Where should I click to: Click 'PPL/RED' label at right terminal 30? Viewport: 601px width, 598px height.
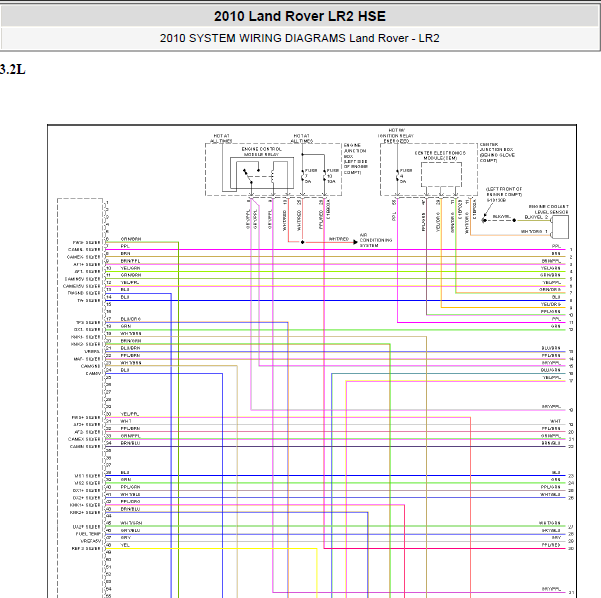pyautogui.click(x=551, y=545)
